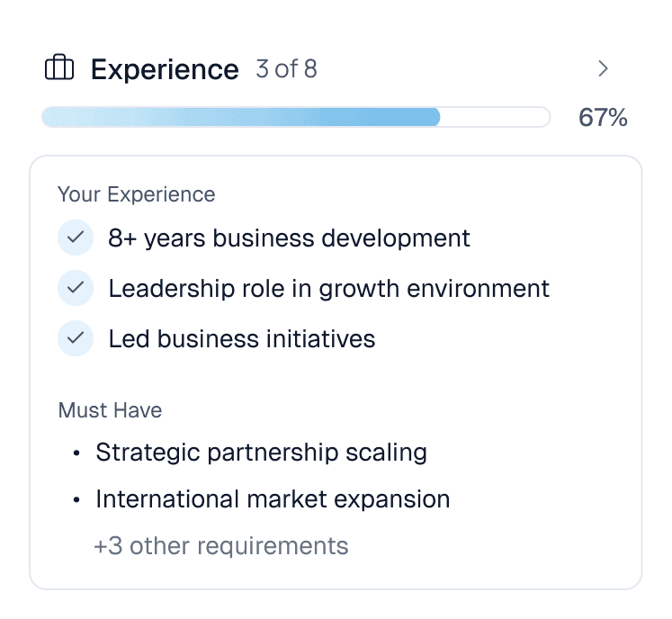Click the bullet before Strategic partnership scaling
Screen dimensions: 672x619
click(76, 453)
